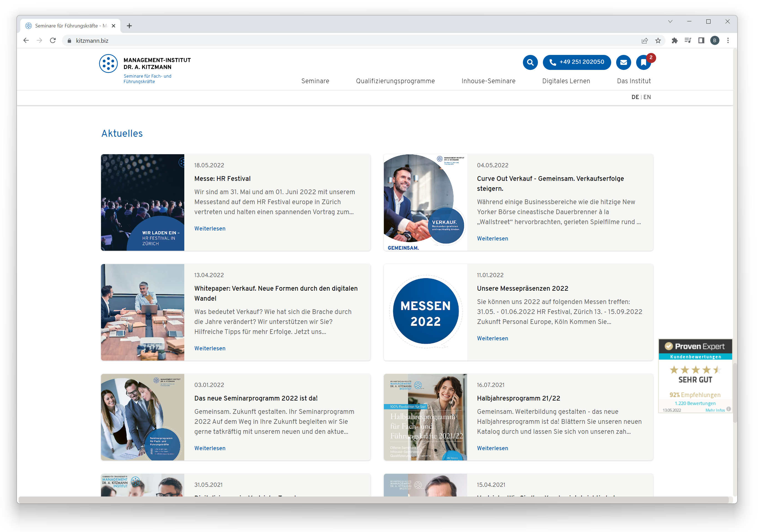Call via the +49 251 202050 phone button
This screenshot has width=758, height=532.
[577, 62]
